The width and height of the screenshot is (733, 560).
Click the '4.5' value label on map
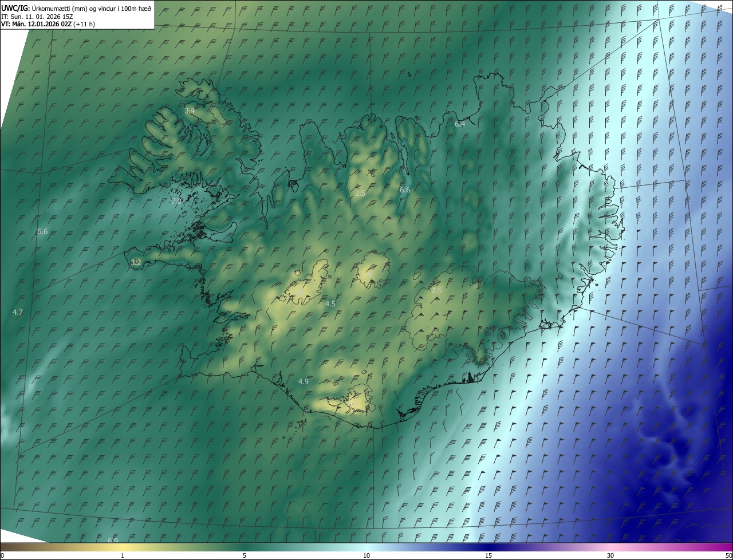click(330, 303)
